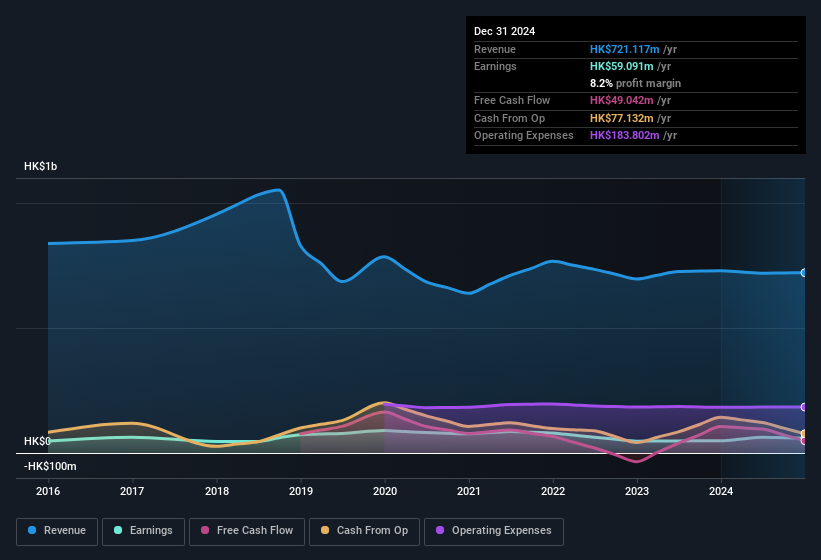
Task: Click the Earnings label in tooltip
Action: tap(495, 66)
